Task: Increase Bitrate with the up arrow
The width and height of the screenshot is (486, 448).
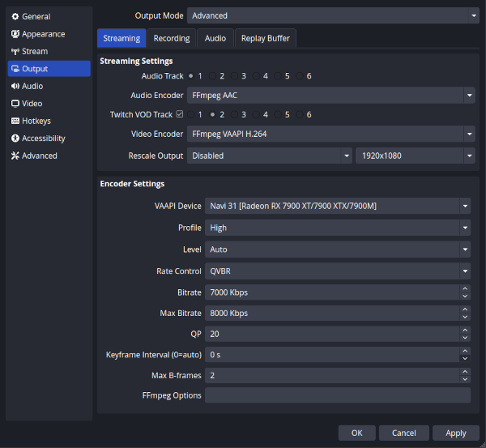Action: coord(464,288)
